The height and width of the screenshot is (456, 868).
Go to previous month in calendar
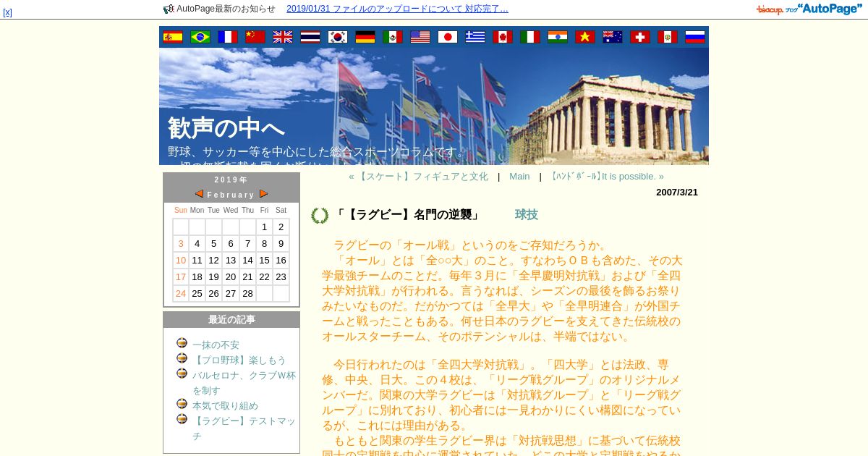tap(199, 194)
